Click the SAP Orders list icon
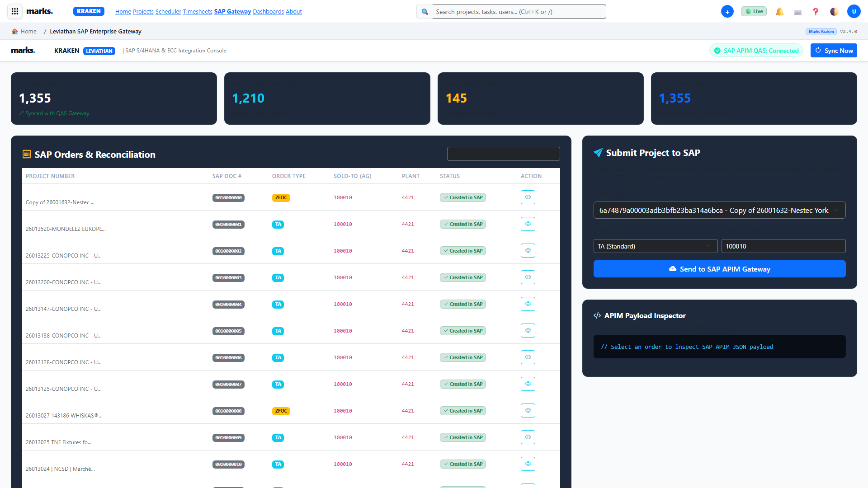The width and height of the screenshot is (868, 488). (27, 154)
